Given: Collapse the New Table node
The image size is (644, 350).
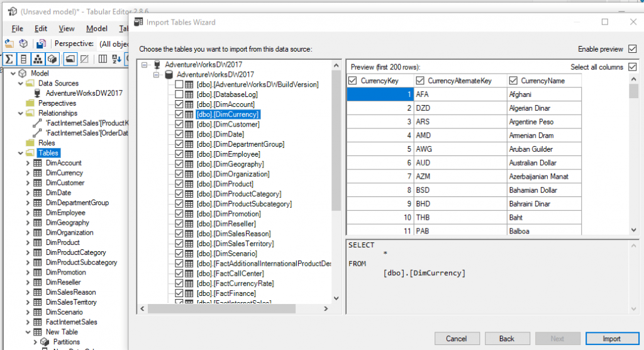Looking at the screenshot, I should [28, 332].
